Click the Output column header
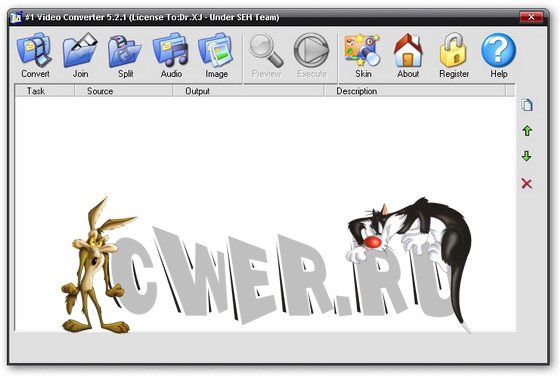The image size is (560, 376). 249,91
